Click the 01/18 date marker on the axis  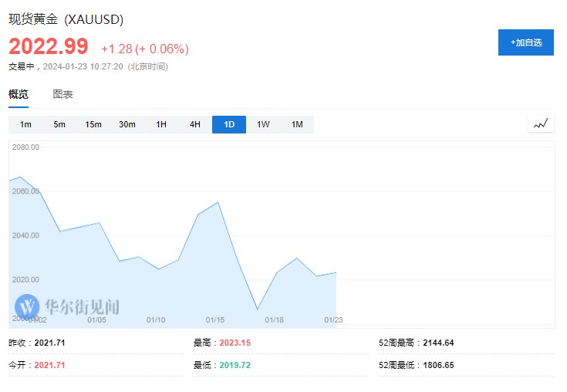click(x=275, y=319)
